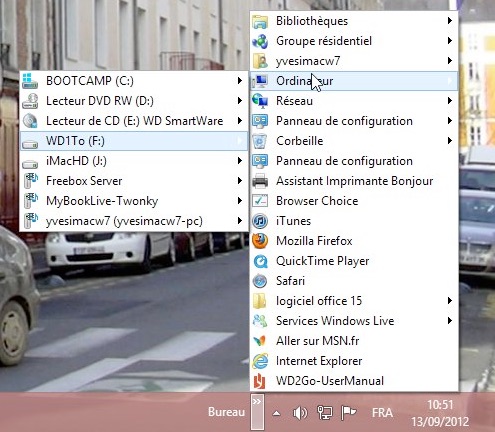The height and width of the screenshot is (432, 495).
Task: Expand the Groupe résidentiel submenu arrow
Action: click(450, 41)
